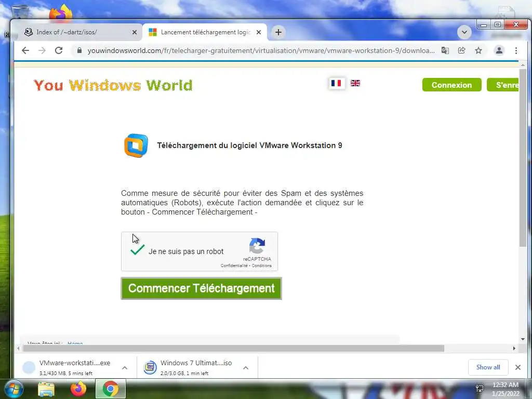Open Windows Explorer from the taskbar
532x399 pixels.
tap(46, 389)
